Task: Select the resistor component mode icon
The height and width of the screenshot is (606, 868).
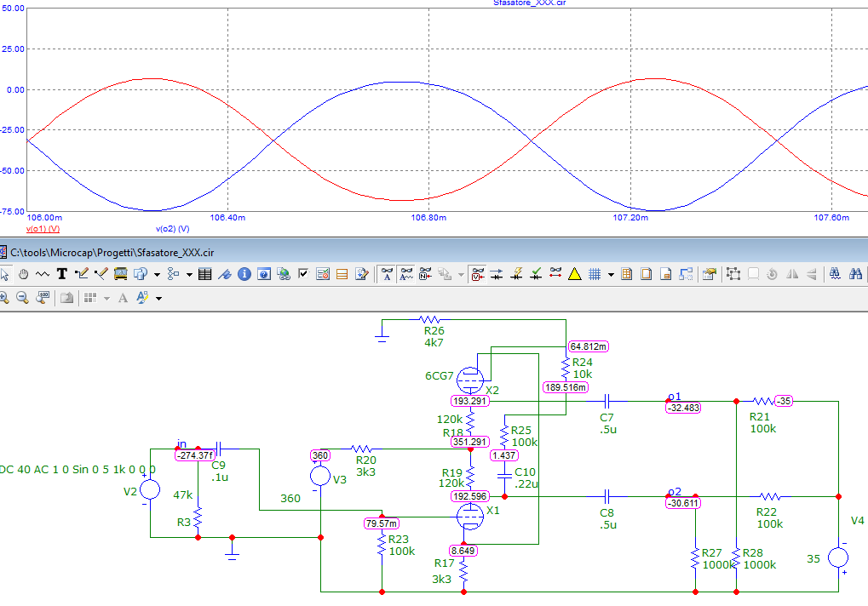Action: click(43, 274)
